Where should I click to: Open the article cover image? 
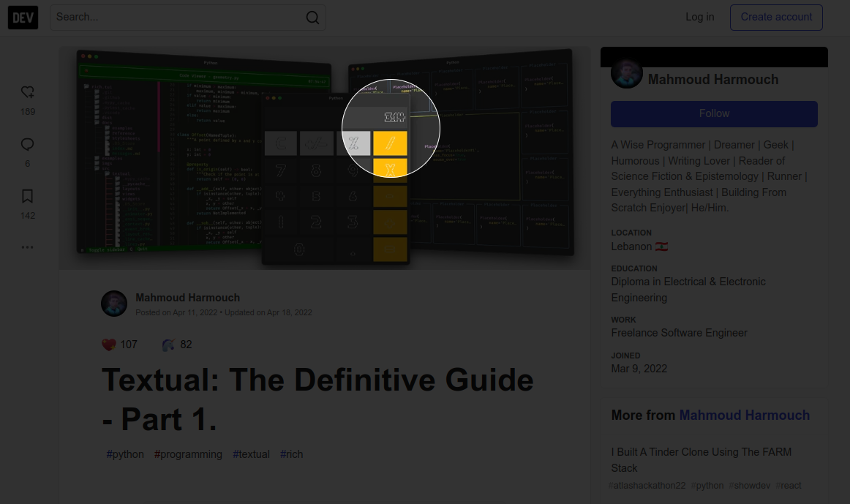[325, 158]
